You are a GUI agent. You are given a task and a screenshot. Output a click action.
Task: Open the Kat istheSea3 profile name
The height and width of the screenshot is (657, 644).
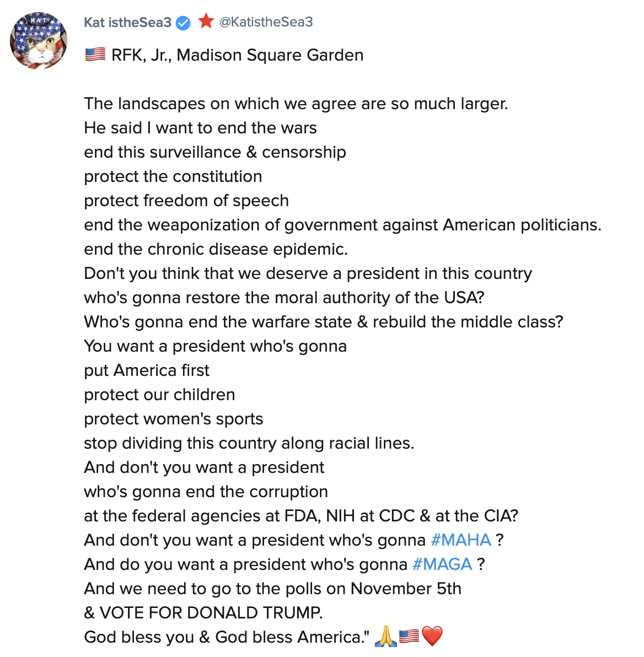[127, 23]
